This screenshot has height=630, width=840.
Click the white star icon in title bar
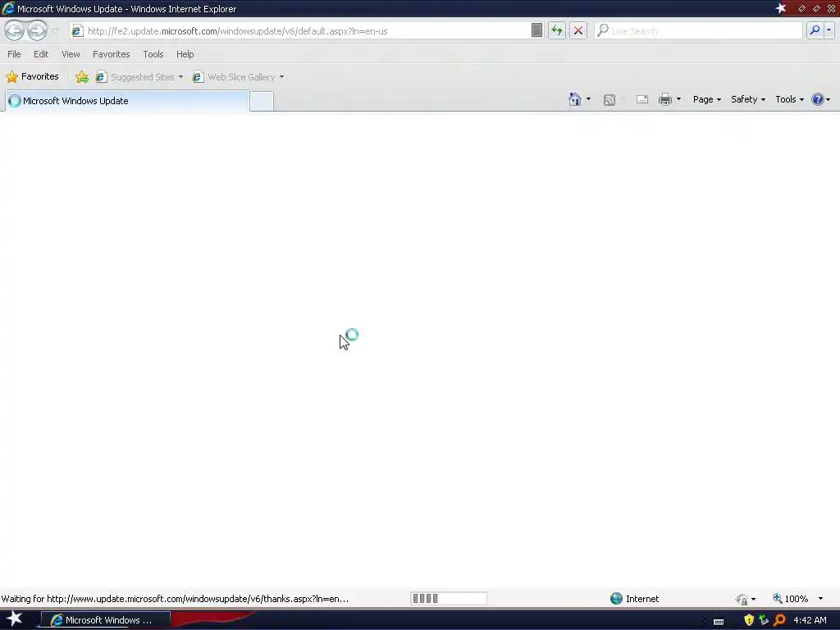click(781, 8)
